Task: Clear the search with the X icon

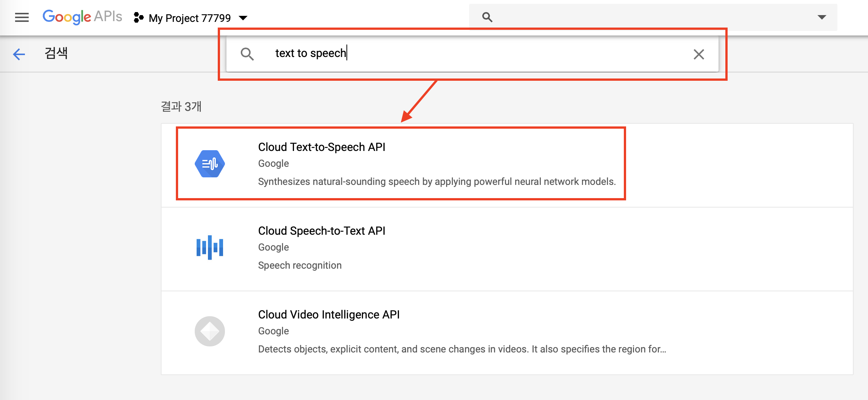Action: [x=699, y=54]
